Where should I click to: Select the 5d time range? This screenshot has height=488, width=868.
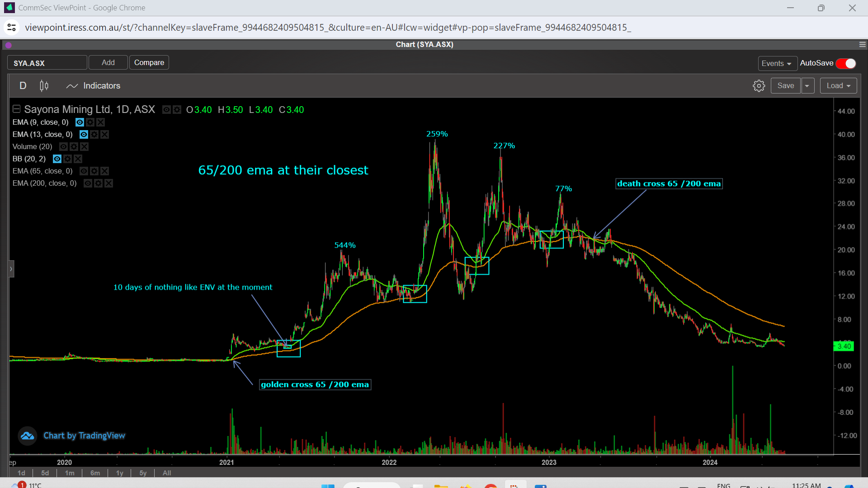(x=45, y=473)
